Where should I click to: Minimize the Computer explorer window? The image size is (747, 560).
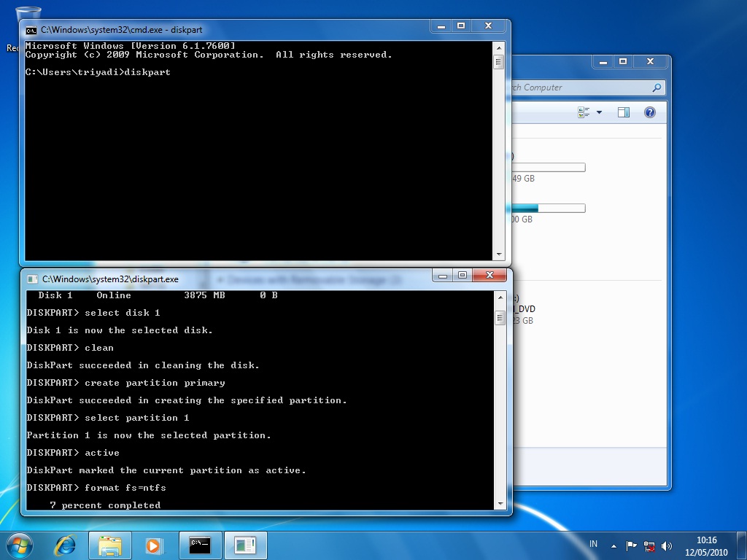pos(603,62)
